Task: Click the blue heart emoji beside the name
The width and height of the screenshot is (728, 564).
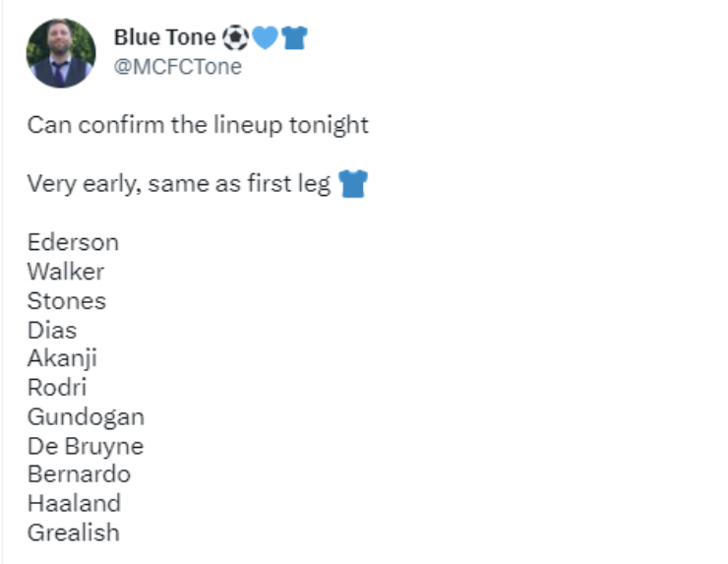Action: 265,38
